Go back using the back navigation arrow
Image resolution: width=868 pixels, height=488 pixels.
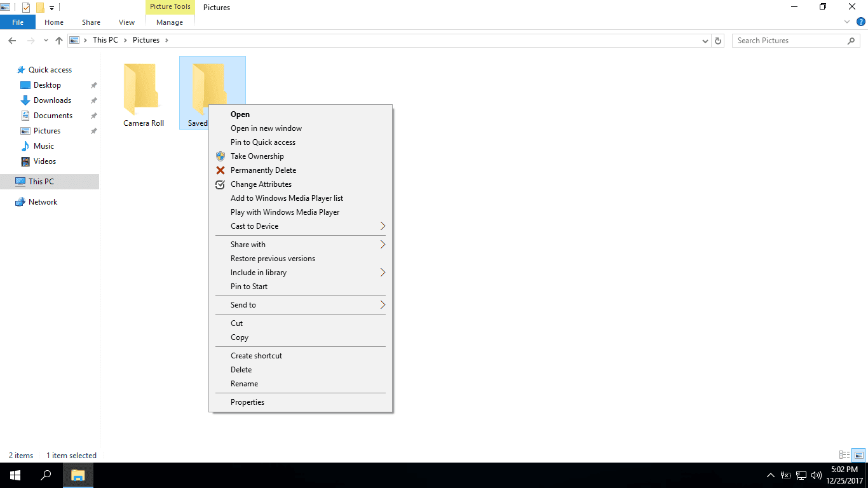(11, 40)
